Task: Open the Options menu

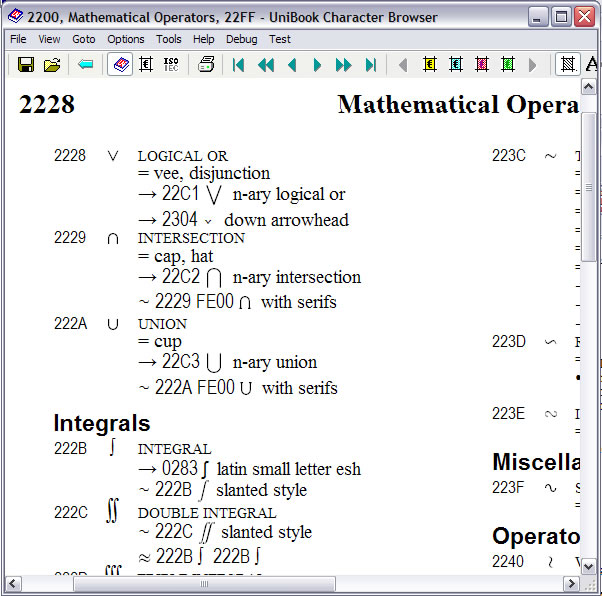Action: point(126,39)
